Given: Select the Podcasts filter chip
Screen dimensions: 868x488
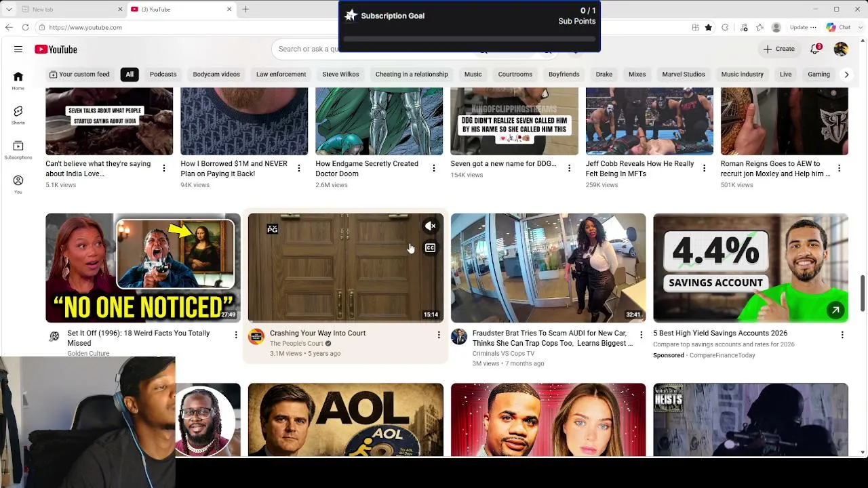Looking at the screenshot, I should tap(163, 75).
